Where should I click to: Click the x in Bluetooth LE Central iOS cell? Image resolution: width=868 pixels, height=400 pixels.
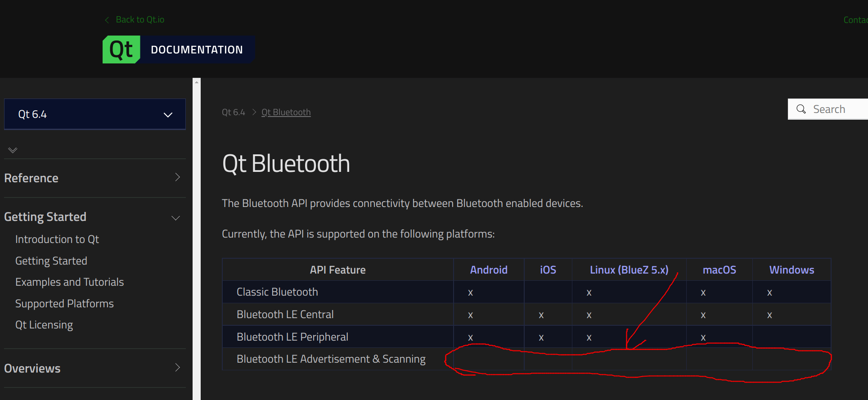[541, 315]
